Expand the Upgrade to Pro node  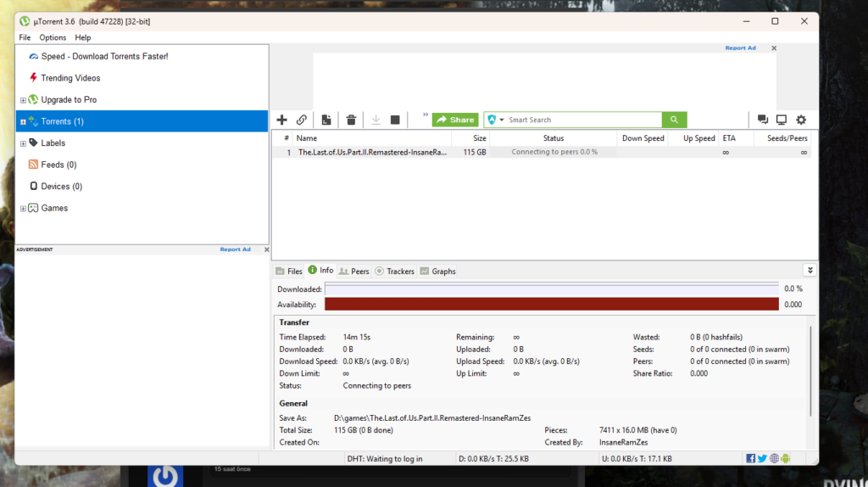point(23,100)
